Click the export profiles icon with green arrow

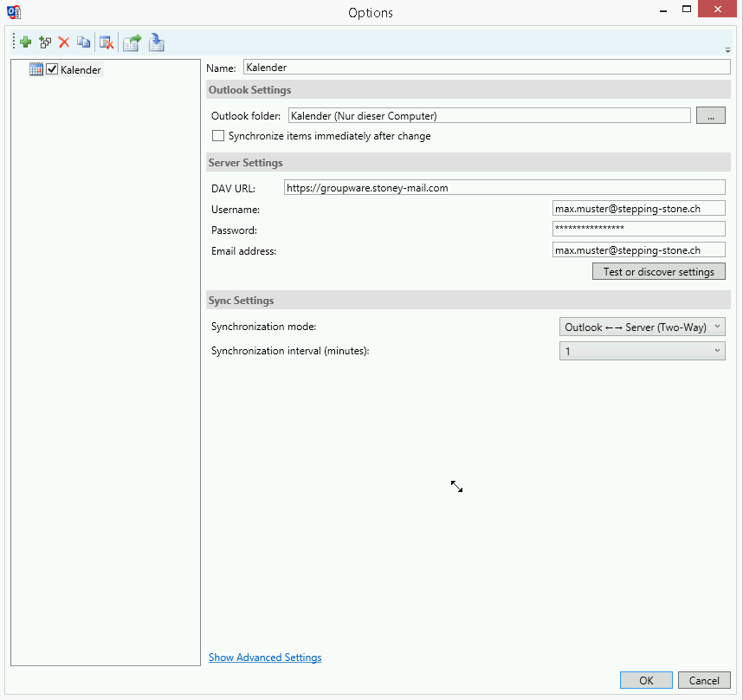[x=132, y=42]
